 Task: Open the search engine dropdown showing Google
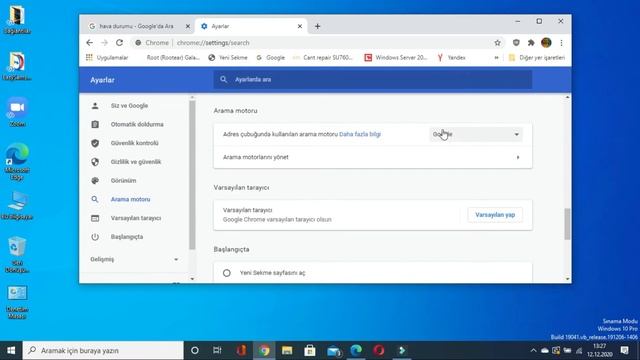476,134
